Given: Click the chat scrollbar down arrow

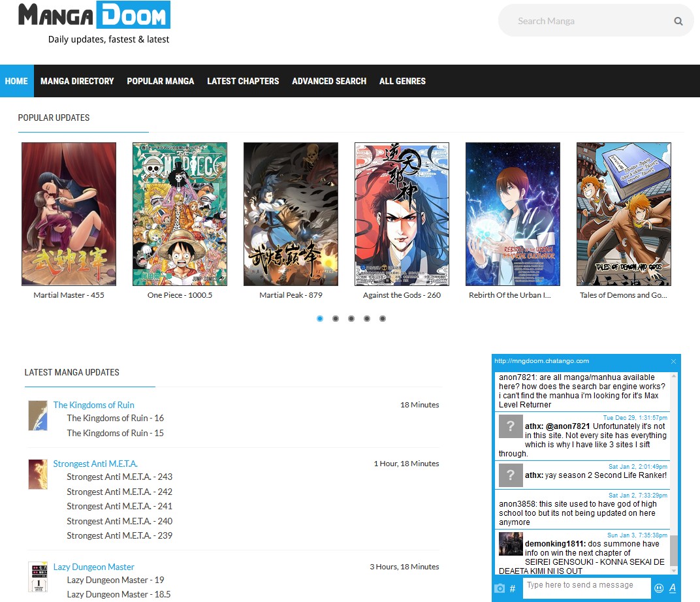Looking at the screenshot, I should [x=674, y=571].
